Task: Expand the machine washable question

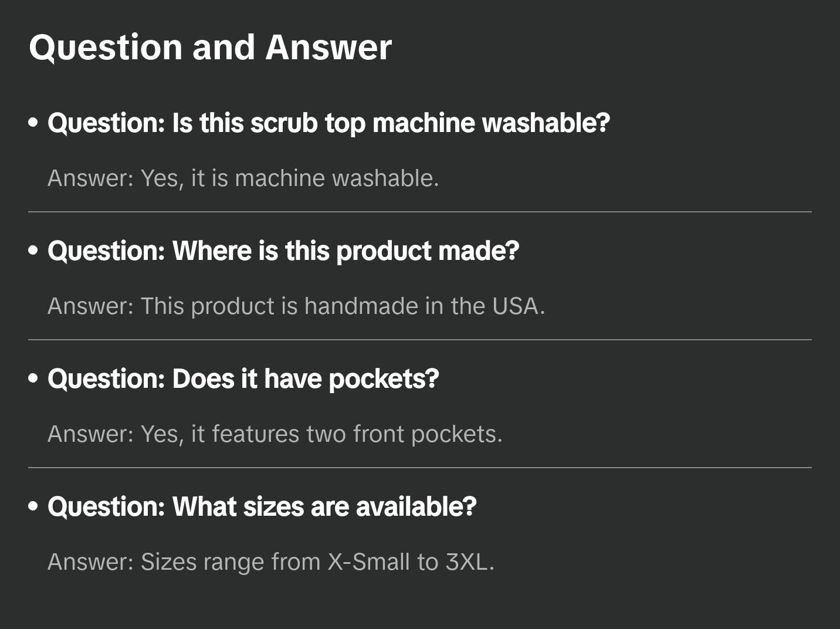Action: tap(328, 123)
